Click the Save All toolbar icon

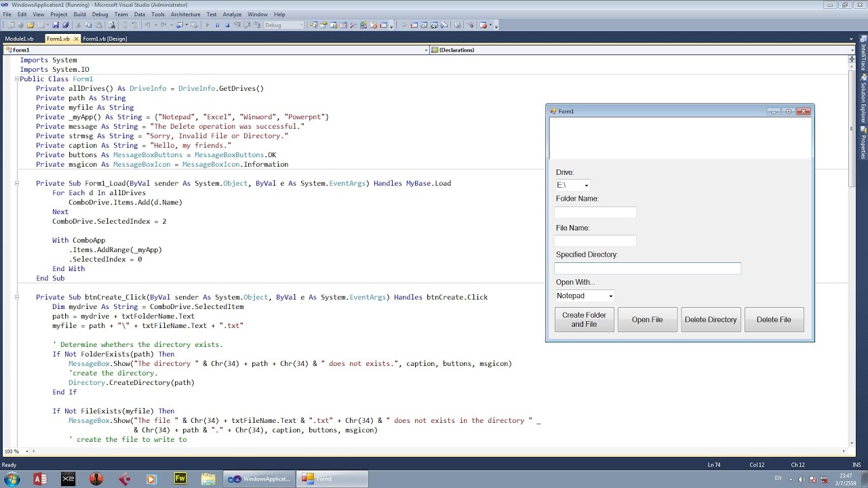(65, 25)
